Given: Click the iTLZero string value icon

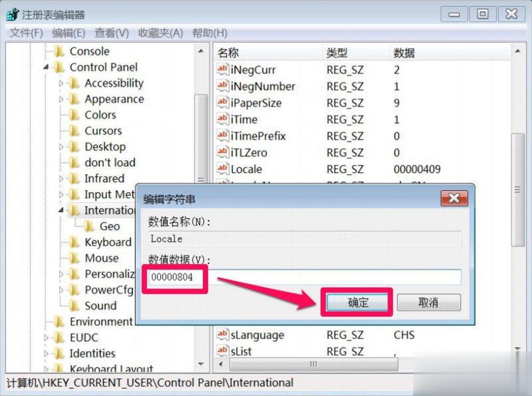Looking at the screenshot, I should pyautogui.click(x=222, y=152).
